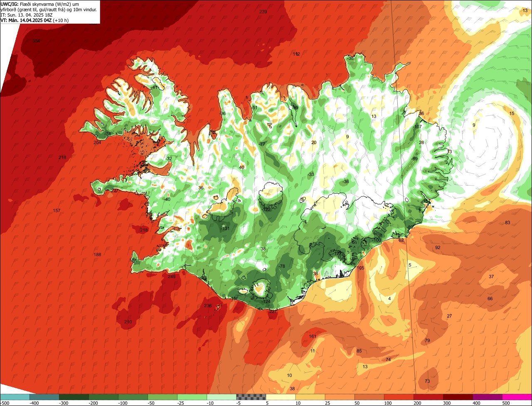Click the '83' value at the east edge
This screenshot has width=532, height=406.
pyautogui.click(x=507, y=223)
